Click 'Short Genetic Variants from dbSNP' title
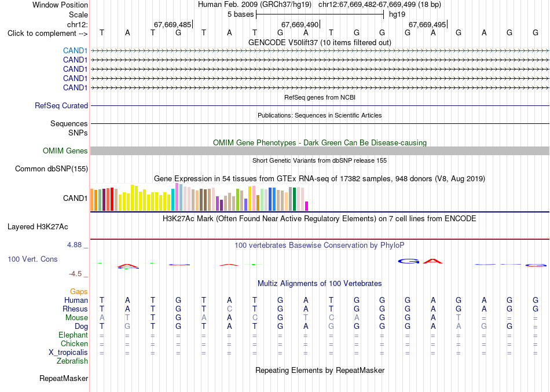 point(320,160)
